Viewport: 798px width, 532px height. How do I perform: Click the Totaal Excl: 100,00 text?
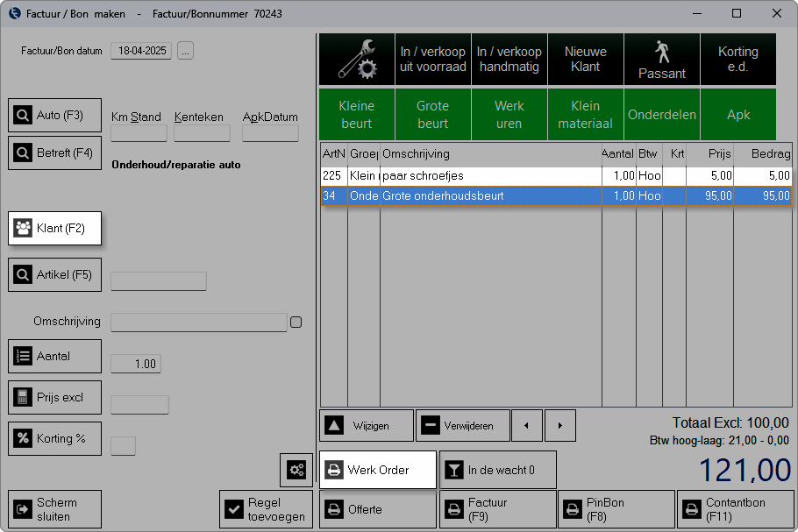tap(730, 422)
